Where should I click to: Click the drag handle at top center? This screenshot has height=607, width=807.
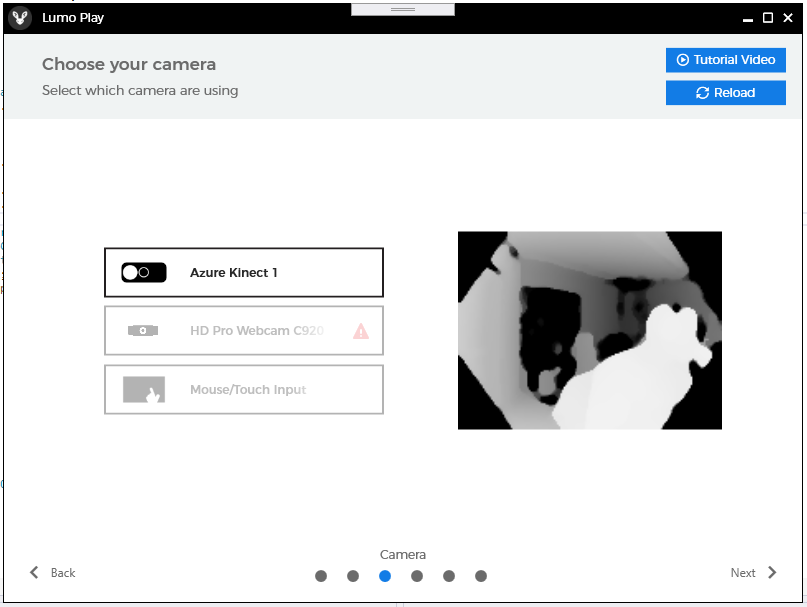tap(402, 9)
